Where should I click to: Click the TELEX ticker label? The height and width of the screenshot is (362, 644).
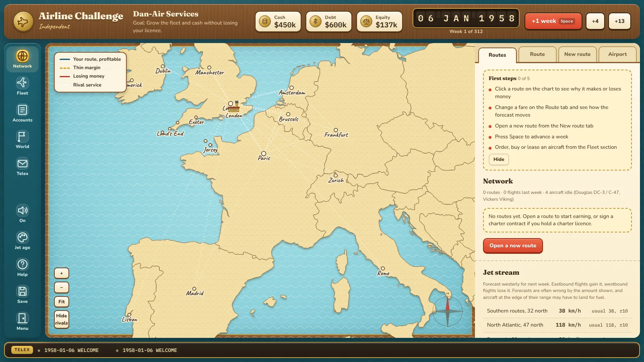(22, 350)
